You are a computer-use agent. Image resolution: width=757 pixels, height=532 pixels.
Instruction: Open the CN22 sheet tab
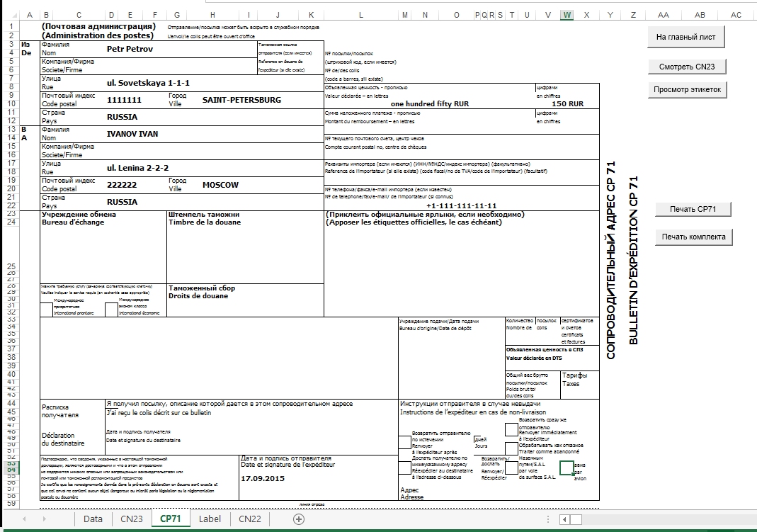250,519
